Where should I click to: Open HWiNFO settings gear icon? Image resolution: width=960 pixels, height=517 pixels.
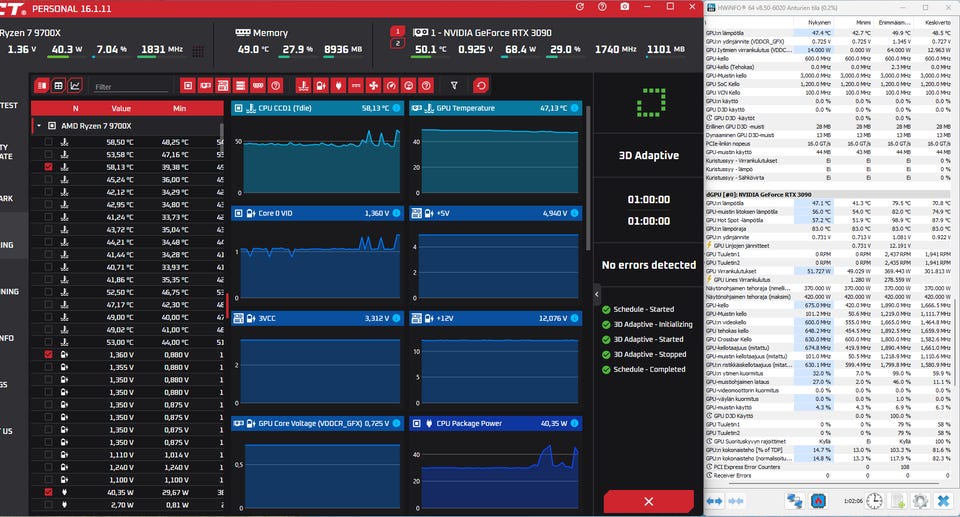tap(920, 501)
